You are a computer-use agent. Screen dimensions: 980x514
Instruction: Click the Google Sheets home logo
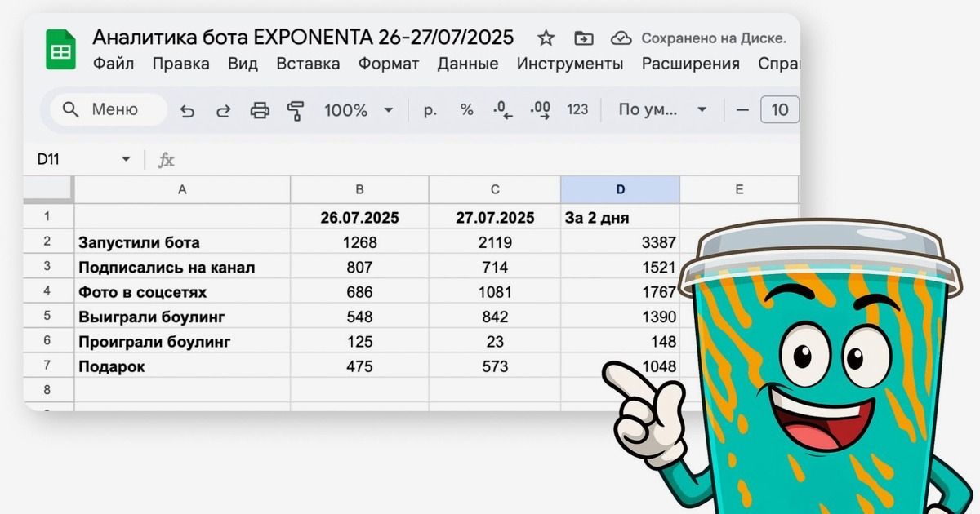click(61, 50)
